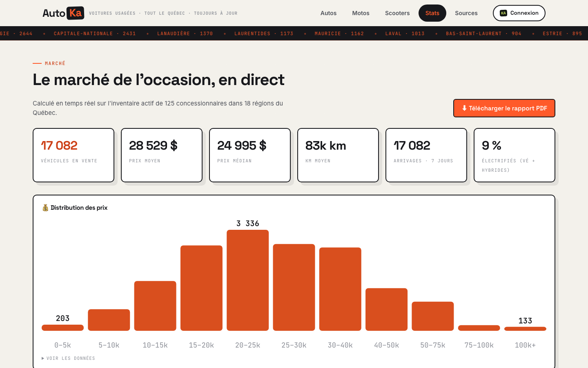This screenshot has width=588, height=368.
Task: Expand Voir les données disclosure triangle
Action: pos(43,358)
